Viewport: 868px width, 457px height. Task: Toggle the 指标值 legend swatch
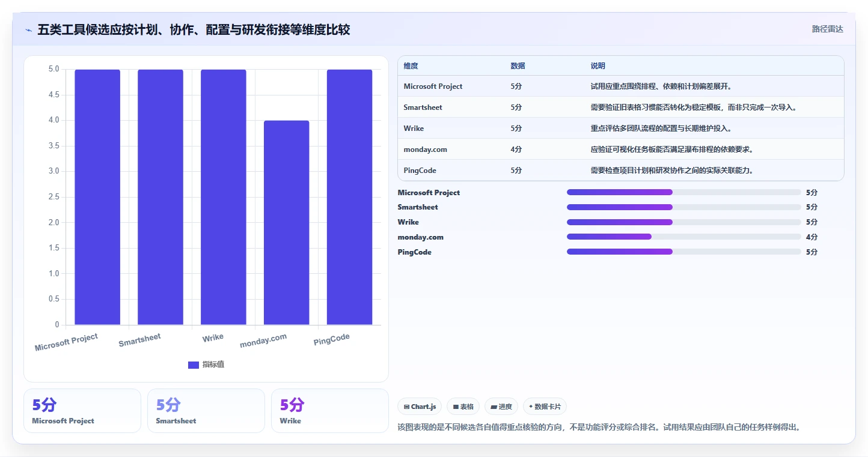[x=194, y=365]
